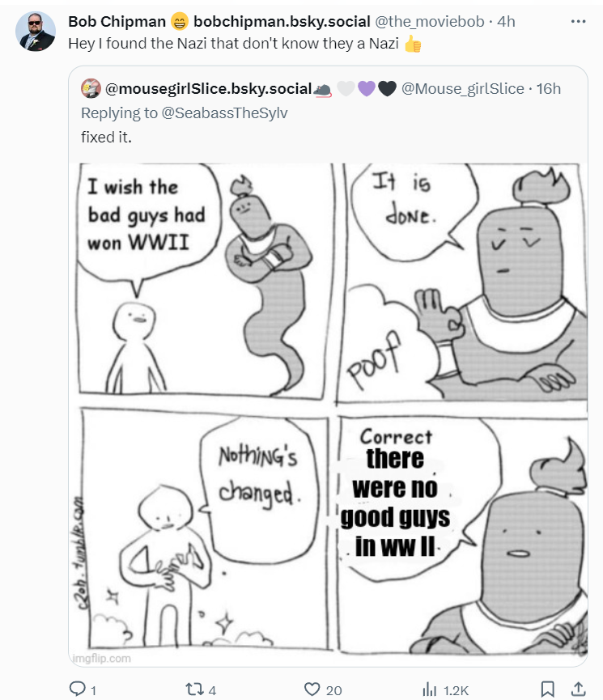Click the 16h quoted post timestamp
The height and width of the screenshot is (700, 603).
point(549,89)
